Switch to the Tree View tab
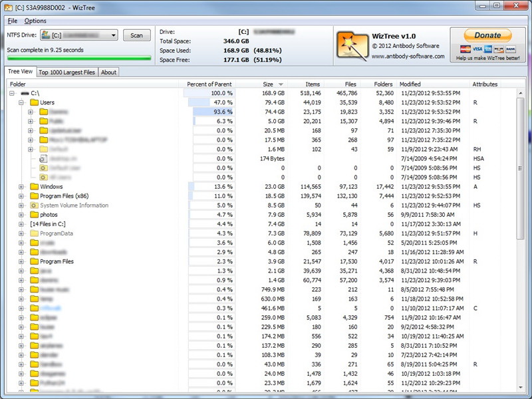This screenshot has width=532, height=399. [x=21, y=72]
